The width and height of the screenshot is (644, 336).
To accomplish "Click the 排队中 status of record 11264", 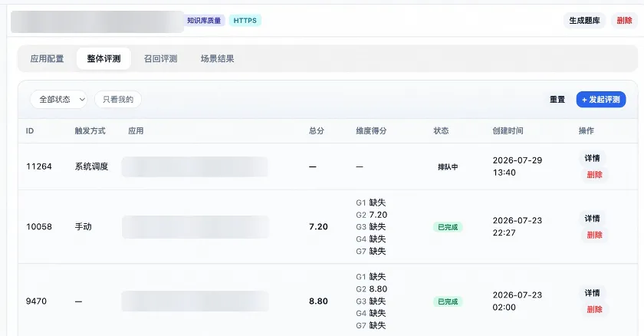I will (448, 166).
